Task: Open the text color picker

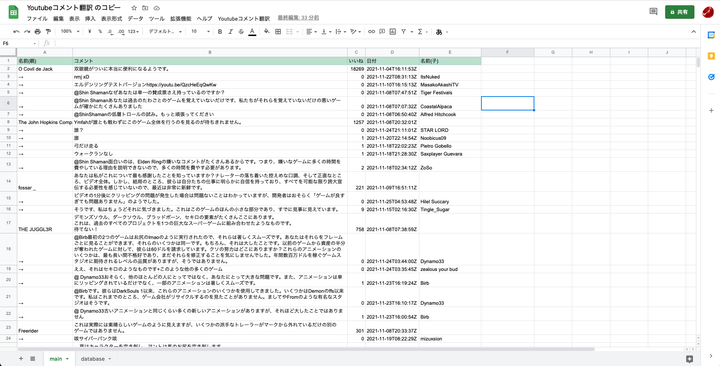Action: click(x=252, y=32)
